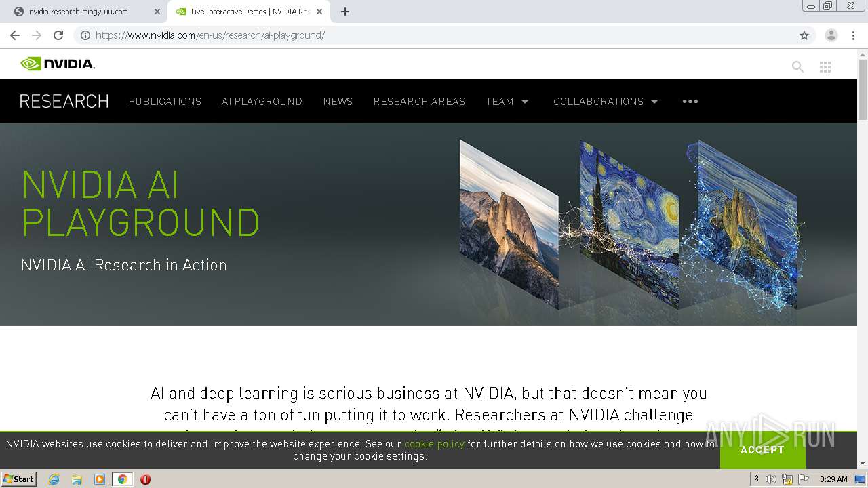Open the Research Areas nav item
The image size is (868, 488).
(x=419, y=102)
